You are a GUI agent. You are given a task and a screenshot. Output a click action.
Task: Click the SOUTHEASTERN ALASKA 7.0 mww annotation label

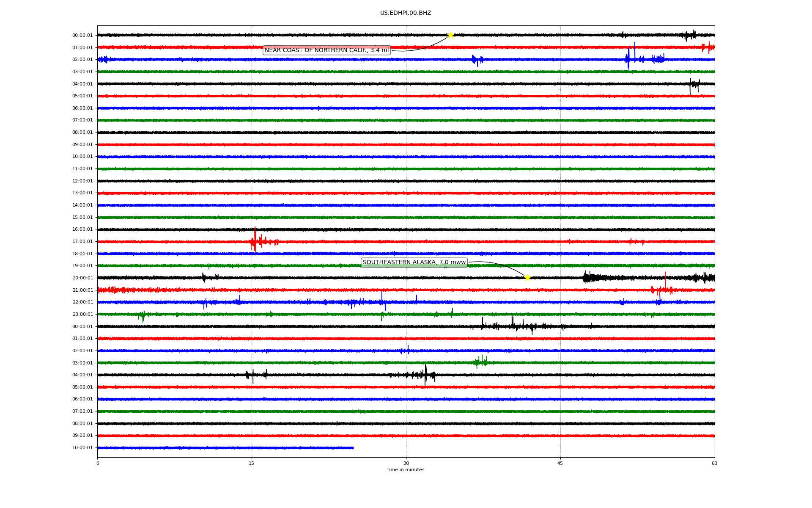coord(414,262)
